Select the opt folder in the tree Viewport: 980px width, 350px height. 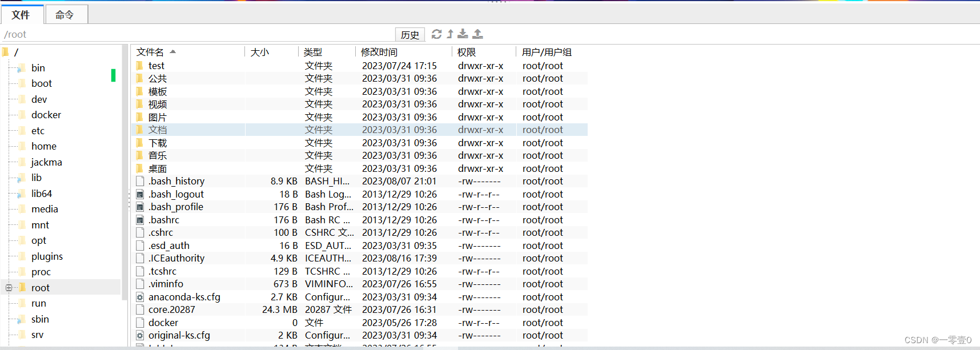(x=39, y=240)
